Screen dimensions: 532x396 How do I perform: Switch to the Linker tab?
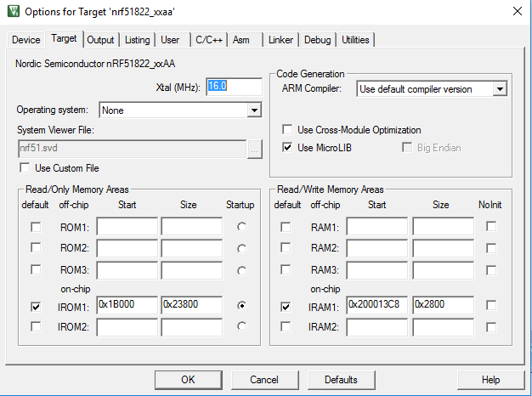click(280, 40)
